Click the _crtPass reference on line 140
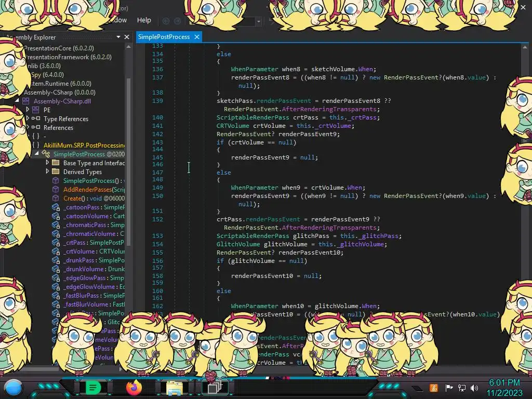This screenshot has height=399, width=532. 362,117
